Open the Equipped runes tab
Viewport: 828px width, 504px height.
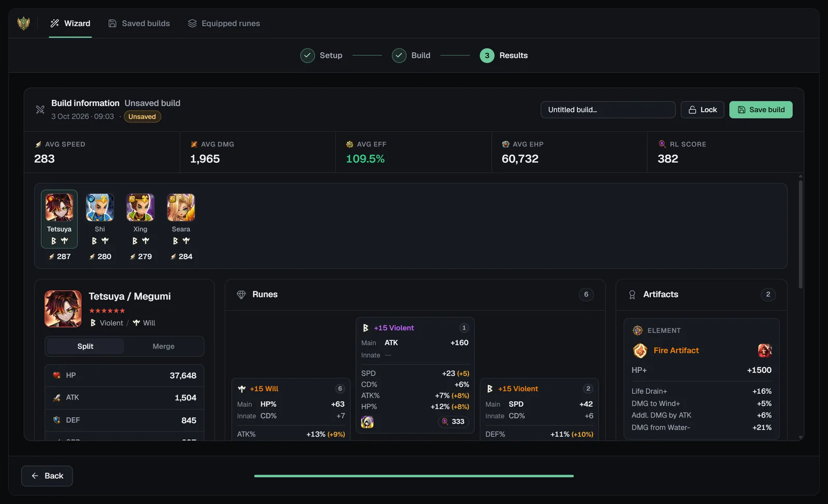coord(224,23)
